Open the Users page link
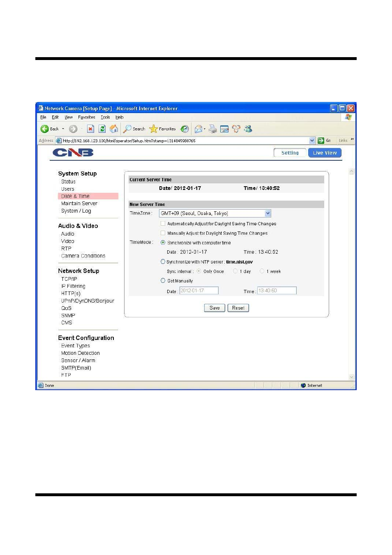The height and width of the screenshot is (555, 392). click(68, 189)
